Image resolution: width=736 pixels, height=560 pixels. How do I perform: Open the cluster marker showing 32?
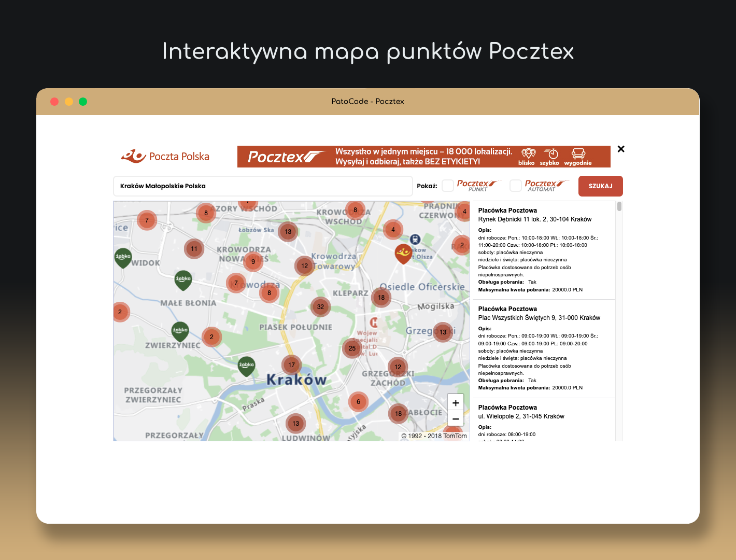pyautogui.click(x=320, y=307)
